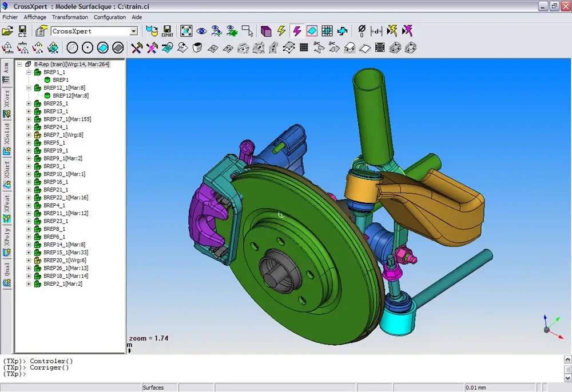
Task: Click the rectangle selection cursor icon
Action: click(247, 31)
